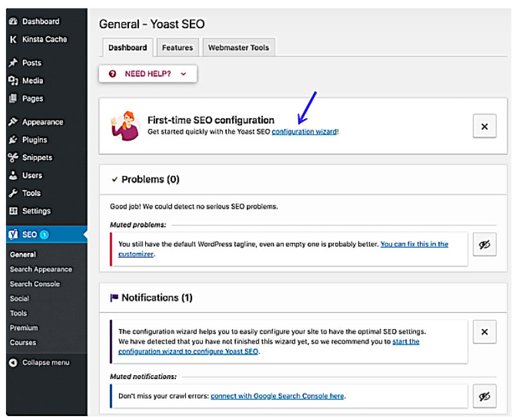517x420 pixels.
Task: Click the Tools wrench icon
Action: 13,193
